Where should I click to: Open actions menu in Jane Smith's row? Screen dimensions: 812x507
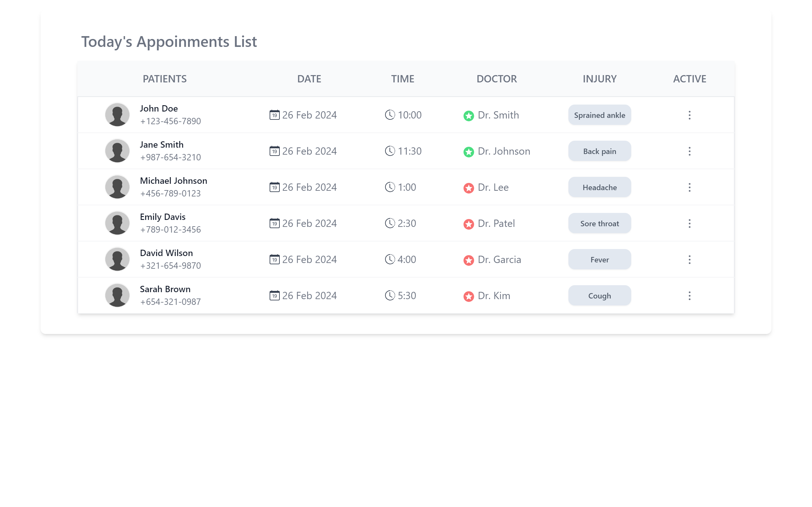pos(689,151)
